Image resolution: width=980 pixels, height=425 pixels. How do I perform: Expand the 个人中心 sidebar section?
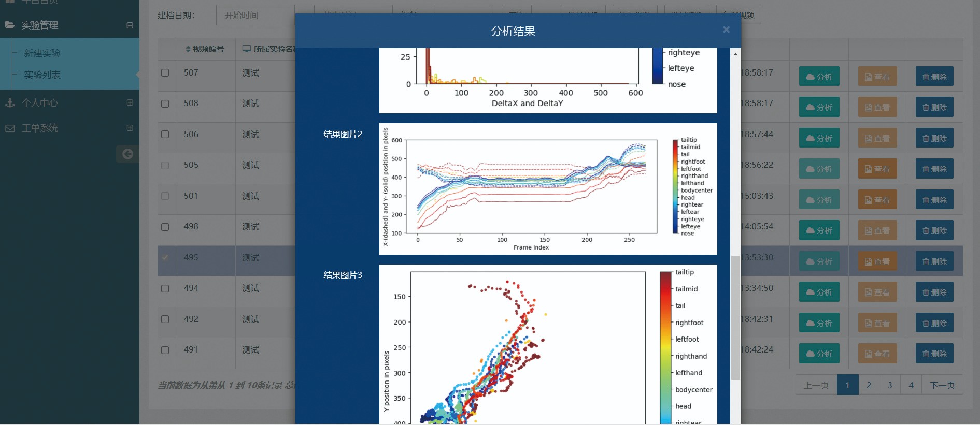pyautogui.click(x=130, y=102)
